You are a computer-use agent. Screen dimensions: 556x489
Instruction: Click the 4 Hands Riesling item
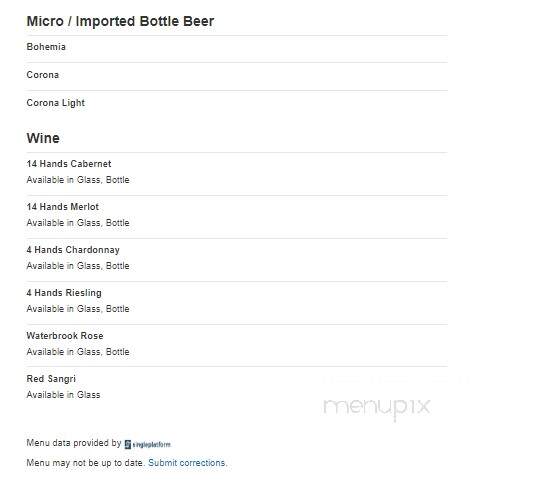(x=64, y=293)
